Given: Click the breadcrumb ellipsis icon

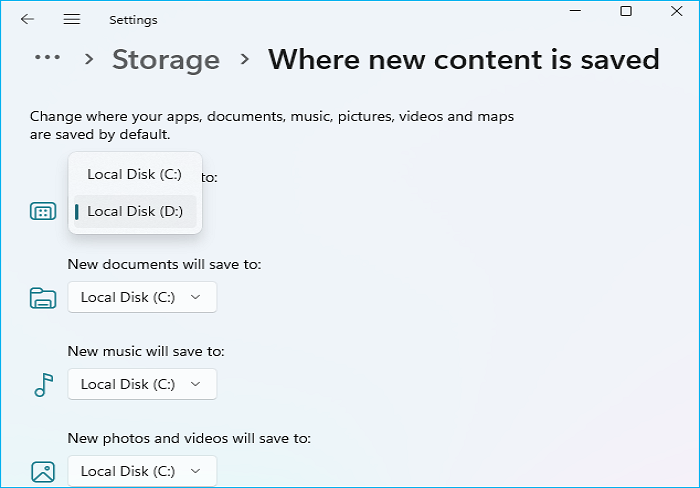Looking at the screenshot, I should point(50,59).
